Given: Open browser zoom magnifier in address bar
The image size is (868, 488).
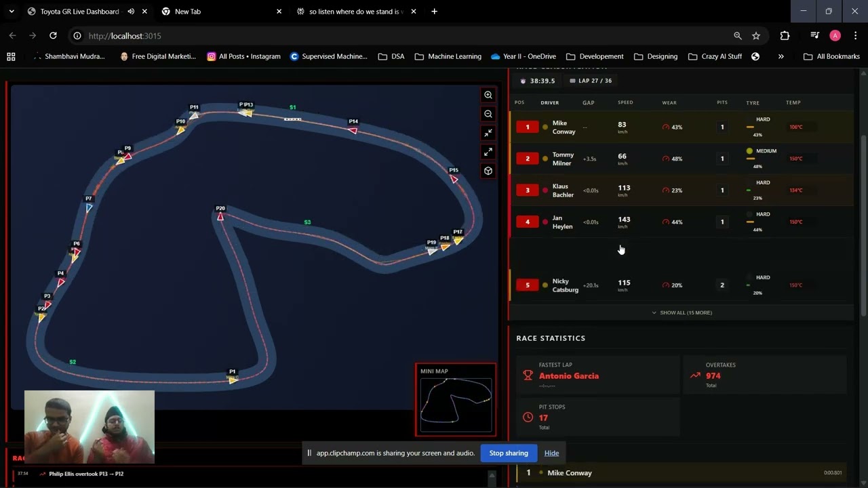Looking at the screenshot, I should (737, 35).
